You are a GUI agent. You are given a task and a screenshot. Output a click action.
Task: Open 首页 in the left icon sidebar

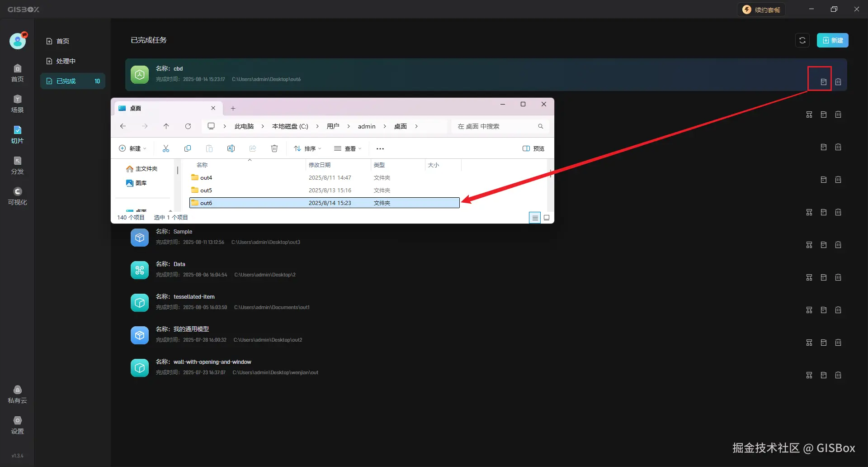pyautogui.click(x=17, y=73)
